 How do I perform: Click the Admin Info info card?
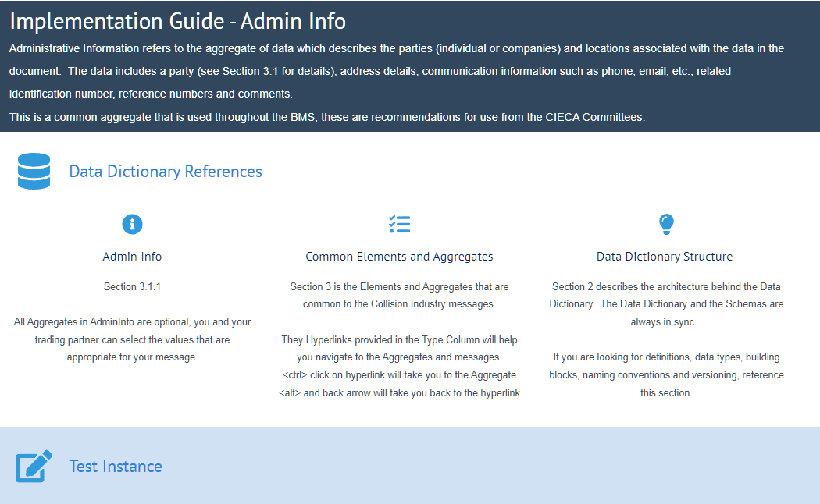pyautogui.click(x=132, y=296)
